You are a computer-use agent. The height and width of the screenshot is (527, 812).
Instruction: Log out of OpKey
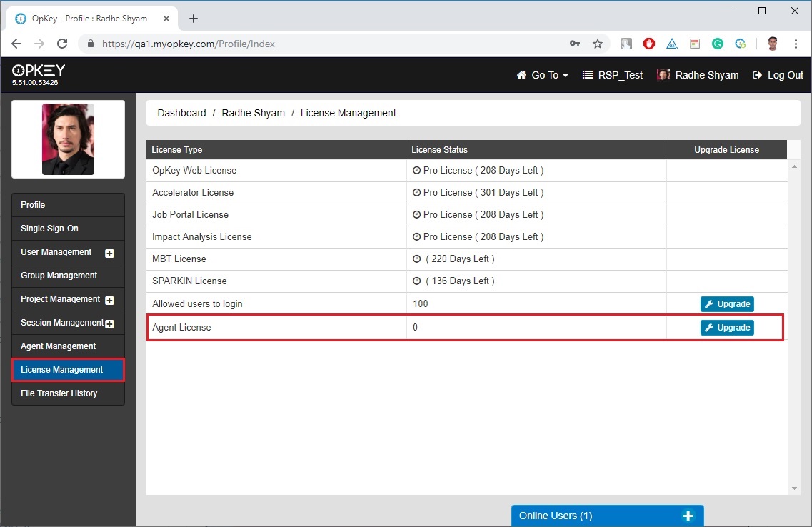coord(778,75)
